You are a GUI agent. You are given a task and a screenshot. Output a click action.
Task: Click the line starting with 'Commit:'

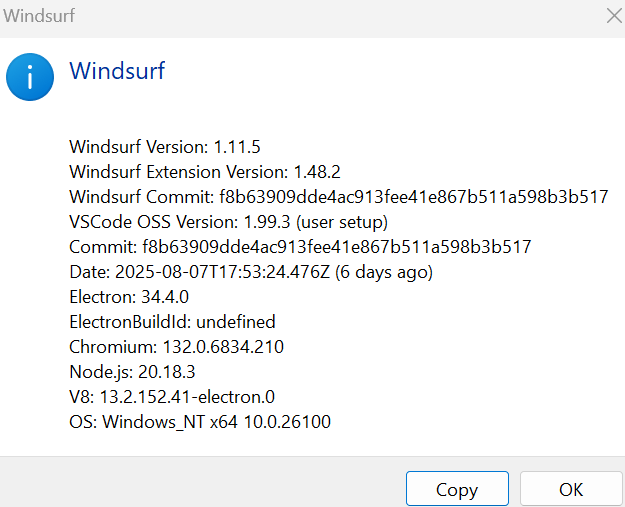tap(300, 246)
